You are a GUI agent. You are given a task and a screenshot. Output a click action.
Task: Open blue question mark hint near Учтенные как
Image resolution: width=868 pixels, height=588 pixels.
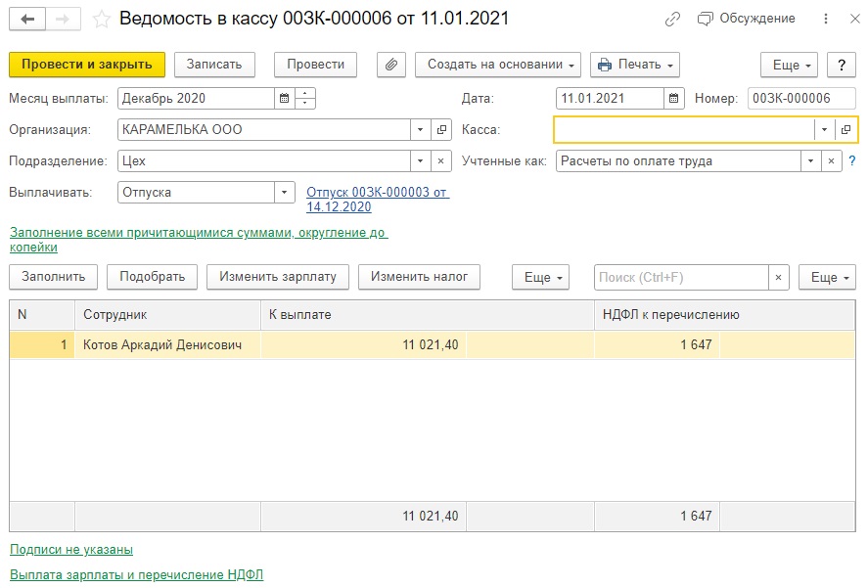[x=852, y=161]
